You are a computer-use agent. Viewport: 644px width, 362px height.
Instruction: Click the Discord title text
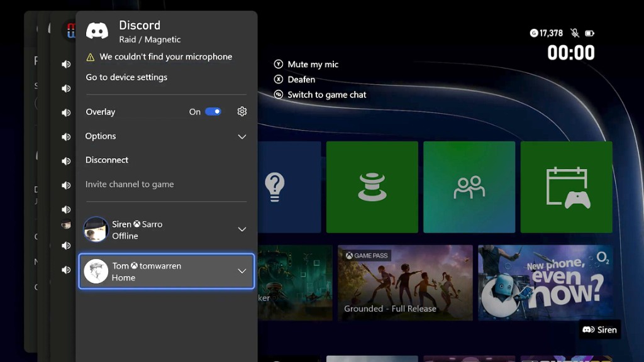click(140, 25)
